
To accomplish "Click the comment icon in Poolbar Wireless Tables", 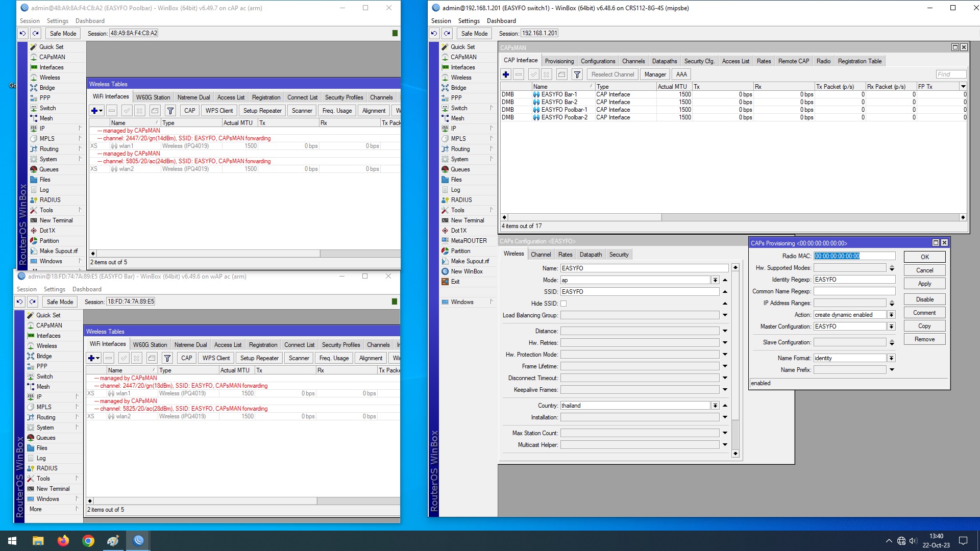I will (x=155, y=111).
